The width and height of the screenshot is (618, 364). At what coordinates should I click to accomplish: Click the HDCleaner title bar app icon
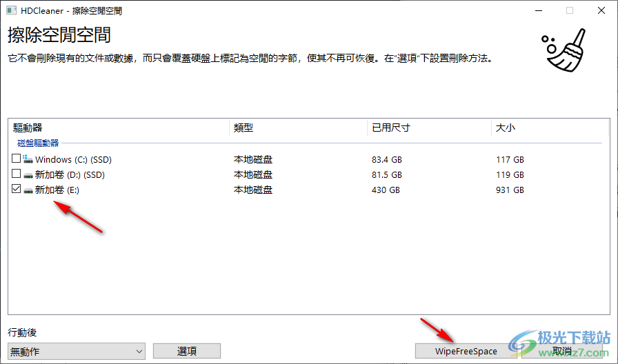pos(12,10)
